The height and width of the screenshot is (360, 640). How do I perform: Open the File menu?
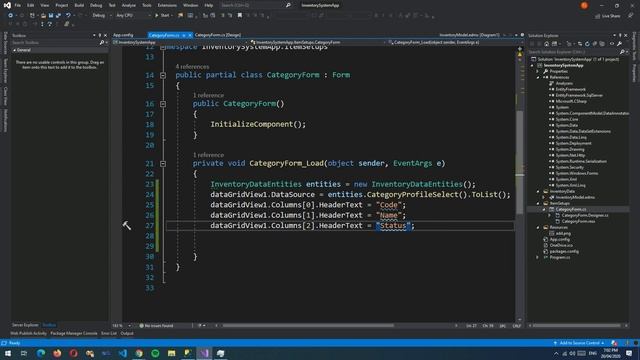point(18,5)
